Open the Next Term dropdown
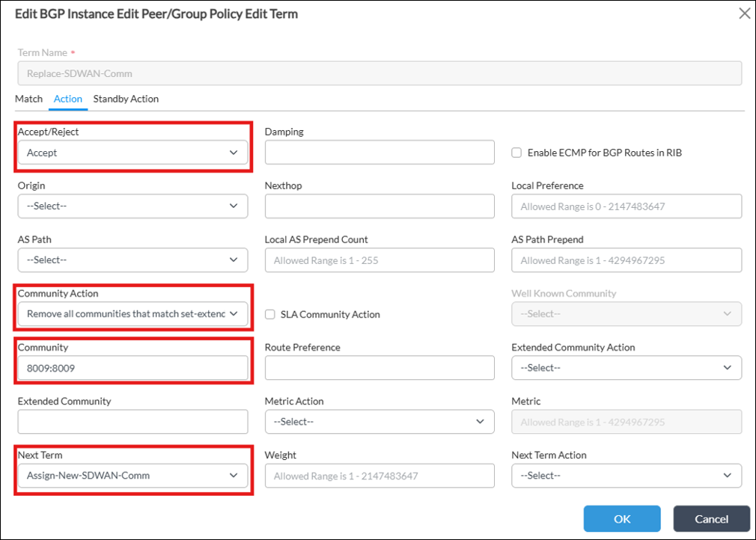The width and height of the screenshot is (756, 540). [x=132, y=476]
